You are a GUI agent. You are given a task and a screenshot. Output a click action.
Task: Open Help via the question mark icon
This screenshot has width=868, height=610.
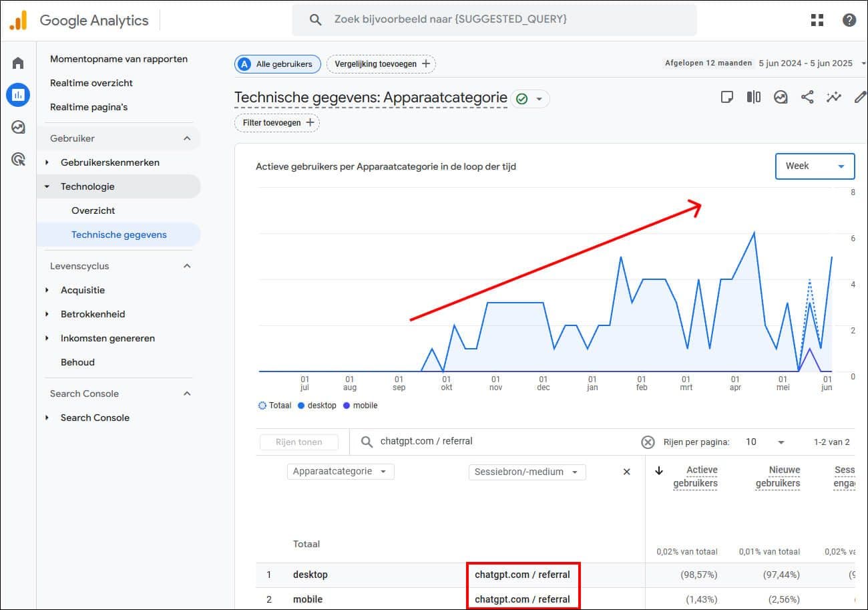(x=849, y=19)
